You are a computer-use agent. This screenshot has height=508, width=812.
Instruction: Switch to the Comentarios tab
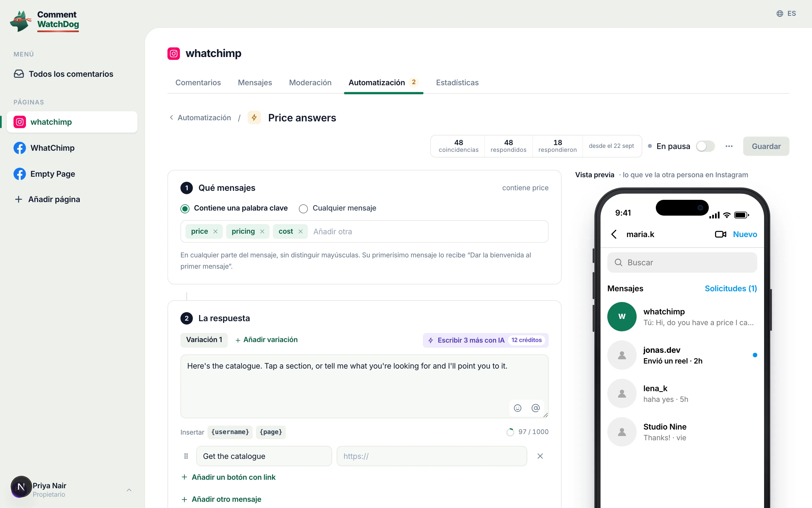198,83
